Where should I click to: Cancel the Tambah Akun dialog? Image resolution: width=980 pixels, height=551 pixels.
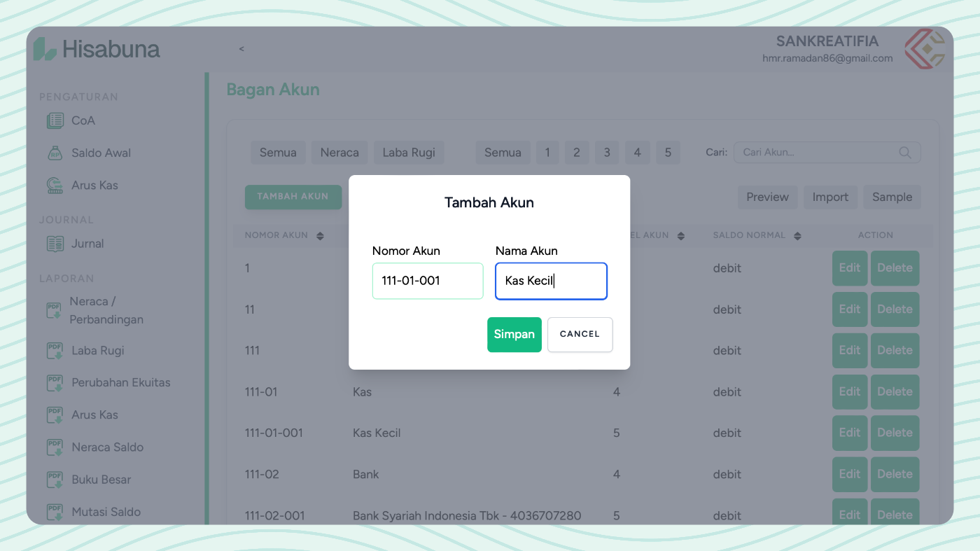580,335
